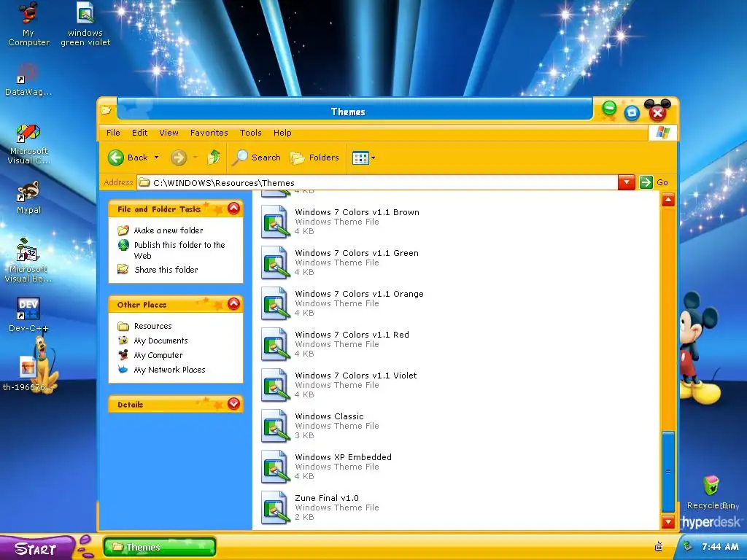Open the Forward button history dropdown arrow
The width and height of the screenshot is (747, 560).
coord(195,157)
